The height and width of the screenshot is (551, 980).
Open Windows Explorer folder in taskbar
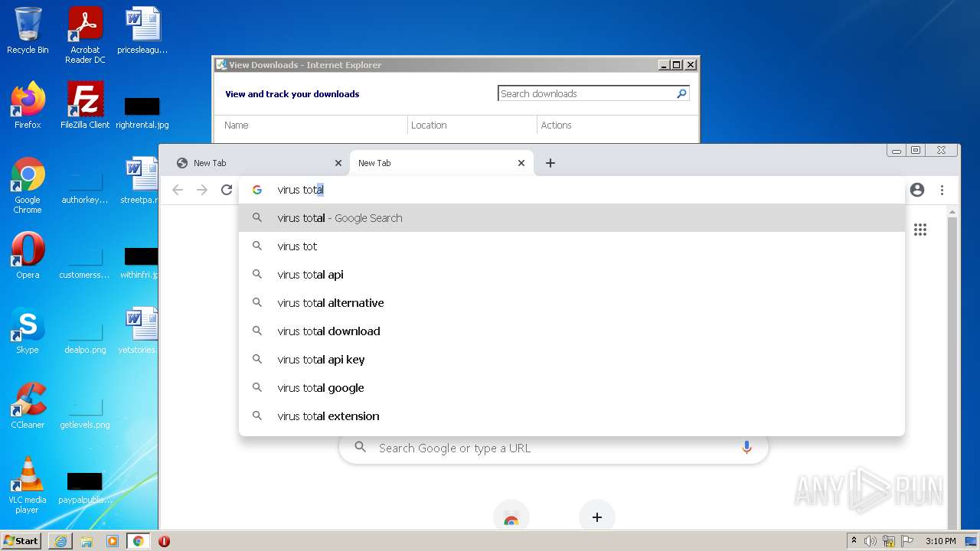click(87, 541)
